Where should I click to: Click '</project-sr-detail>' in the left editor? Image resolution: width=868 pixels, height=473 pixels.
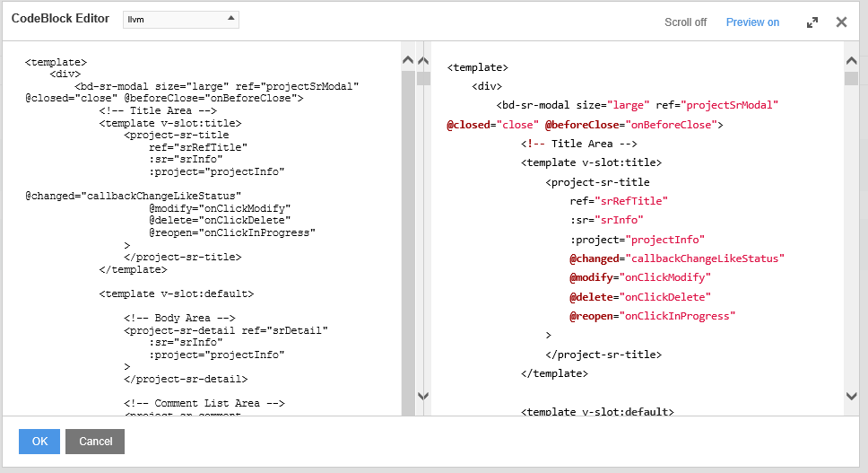(x=186, y=379)
